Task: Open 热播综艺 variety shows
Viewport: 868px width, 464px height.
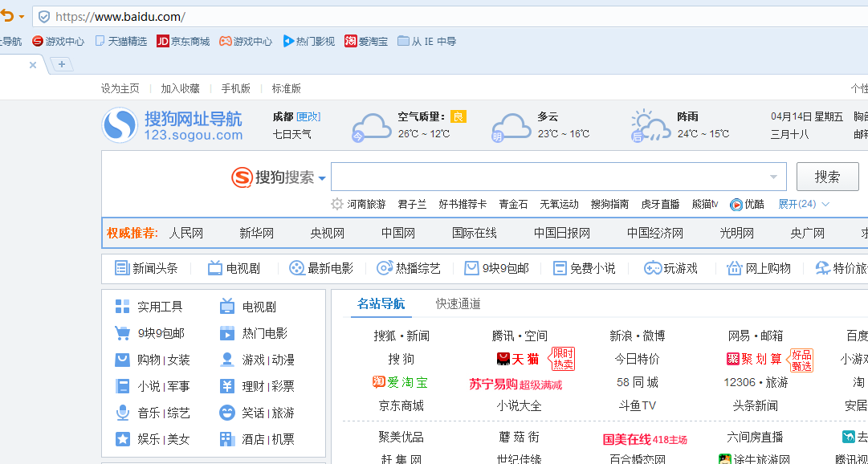Action: coord(409,269)
